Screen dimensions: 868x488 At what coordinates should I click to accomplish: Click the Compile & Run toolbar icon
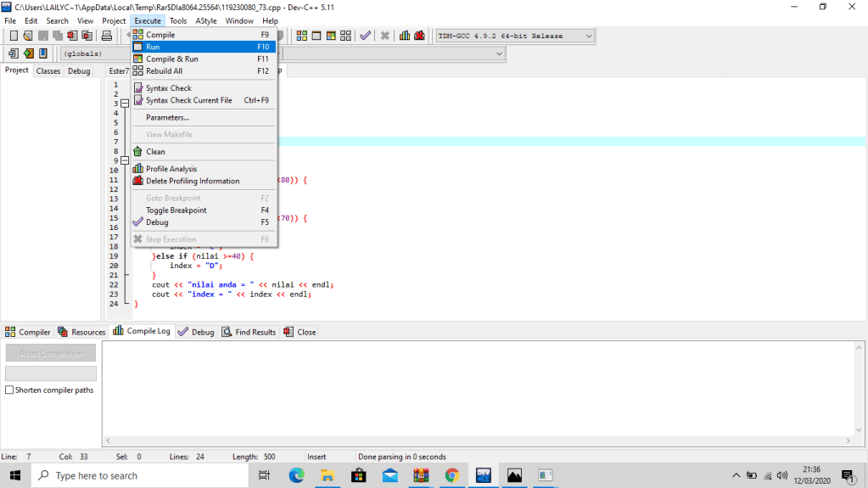pos(330,36)
